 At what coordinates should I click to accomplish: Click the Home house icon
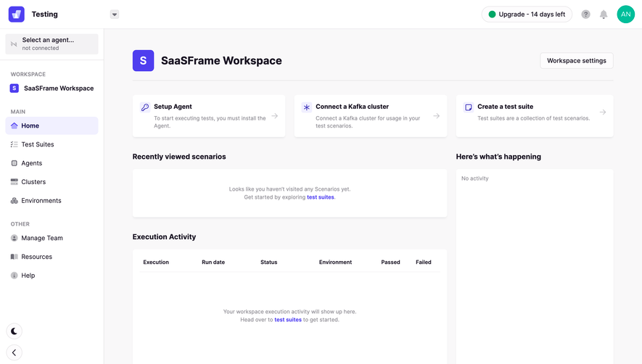click(x=15, y=125)
